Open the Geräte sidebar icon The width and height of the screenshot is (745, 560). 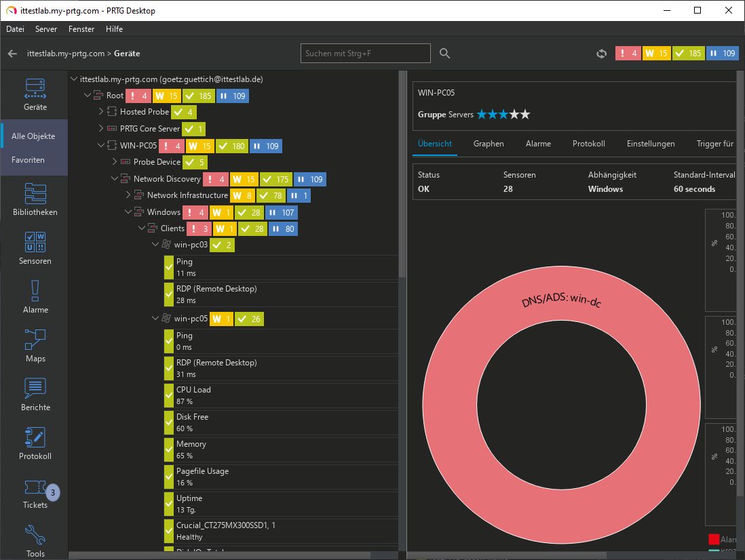[35, 94]
